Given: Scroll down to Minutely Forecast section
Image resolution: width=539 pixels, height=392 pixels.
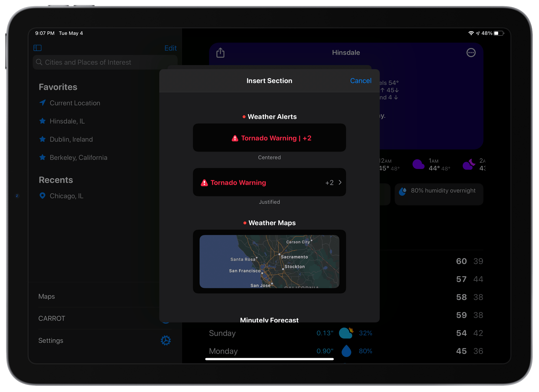Looking at the screenshot, I should 269,320.
